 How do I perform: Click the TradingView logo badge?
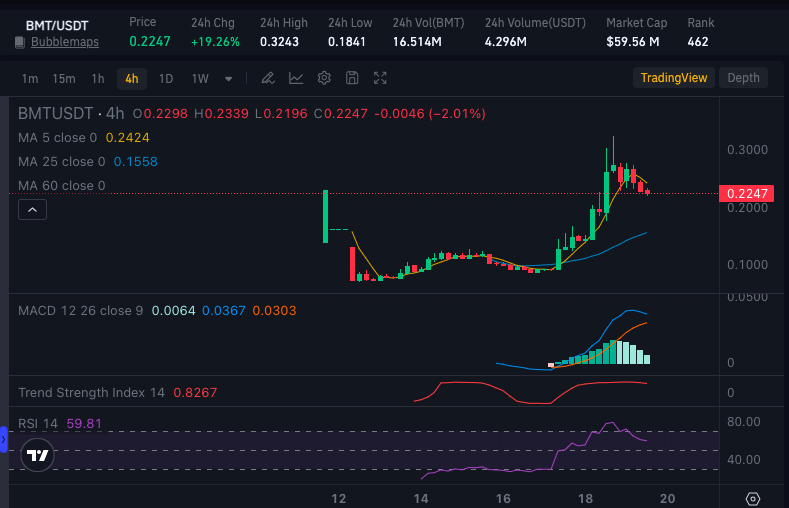37,455
